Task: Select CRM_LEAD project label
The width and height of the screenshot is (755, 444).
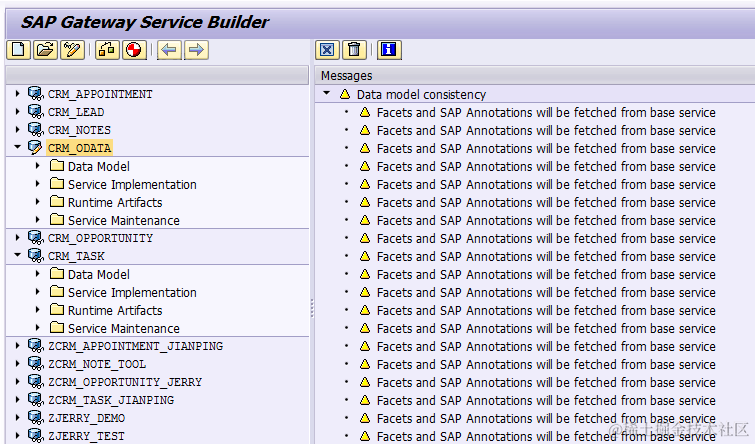Action: (x=76, y=112)
